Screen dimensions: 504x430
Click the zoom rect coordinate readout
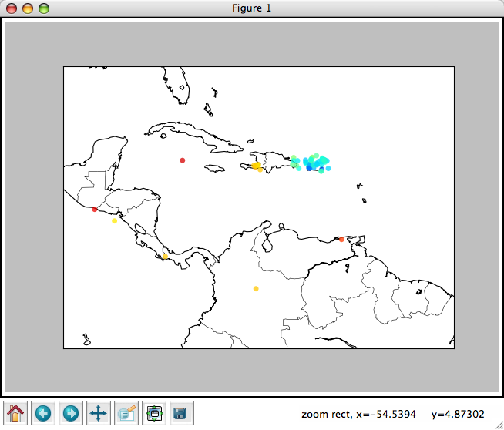392,414
